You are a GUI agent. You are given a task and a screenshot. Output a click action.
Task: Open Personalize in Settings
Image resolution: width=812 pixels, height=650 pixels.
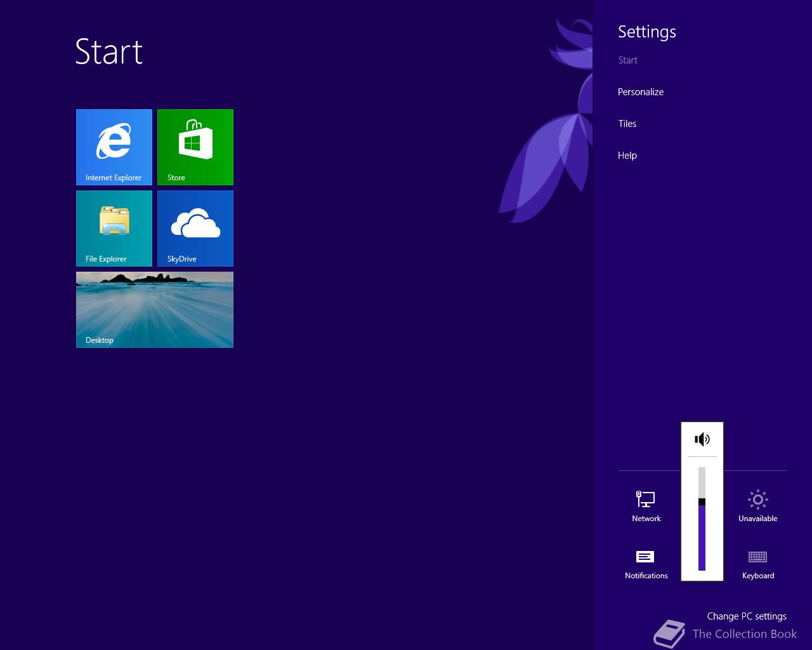(641, 92)
